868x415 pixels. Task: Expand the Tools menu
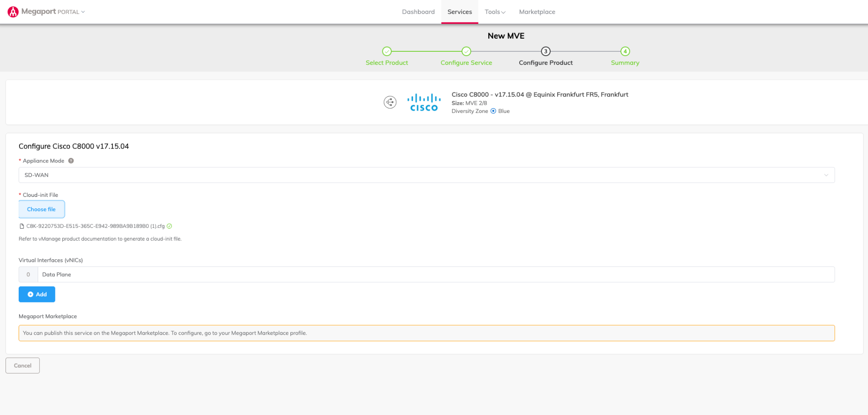[x=495, y=12]
